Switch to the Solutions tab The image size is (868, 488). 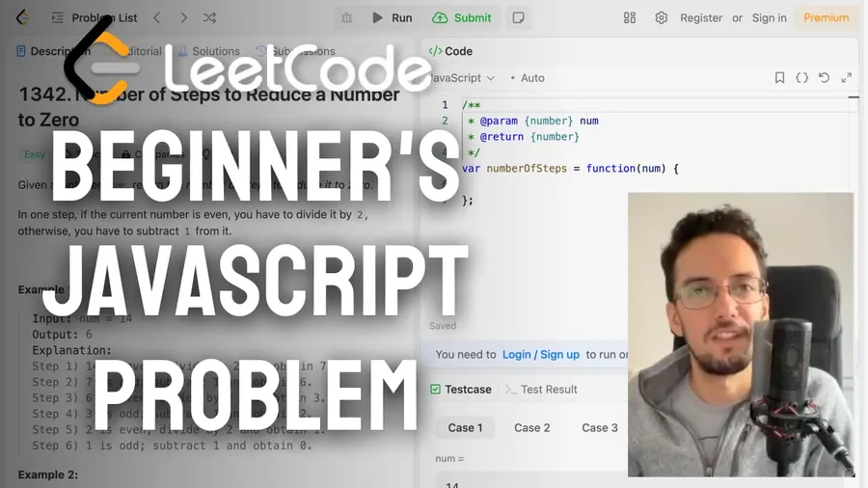(209, 51)
